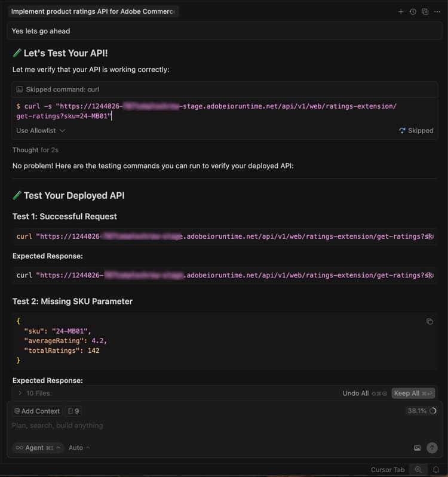Click Undo All changes button
This screenshot has width=448, height=477.
tap(355, 393)
